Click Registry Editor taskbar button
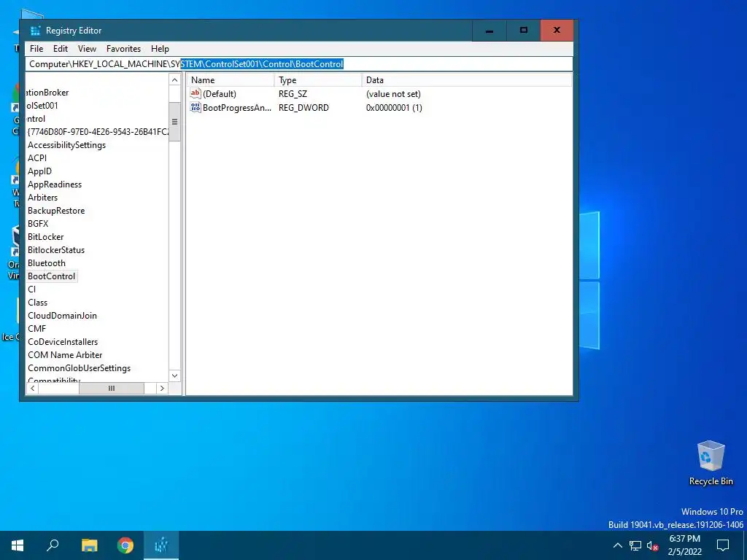This screenshot has width=747, height=560. pyautogui.click(x=161, y=545)
